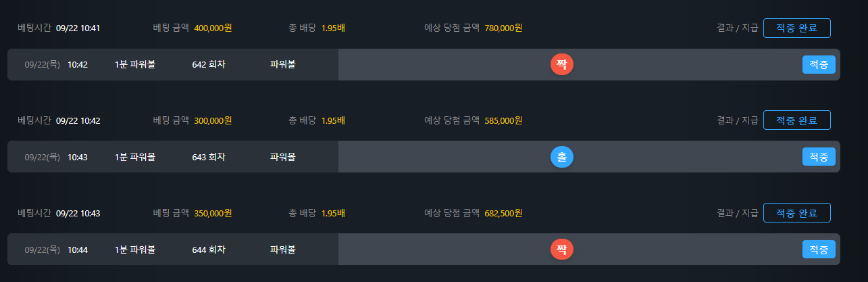The width and height of the screenshot is (868, 282).
Task: Select the 644 회차 round text
Action: 208,250
